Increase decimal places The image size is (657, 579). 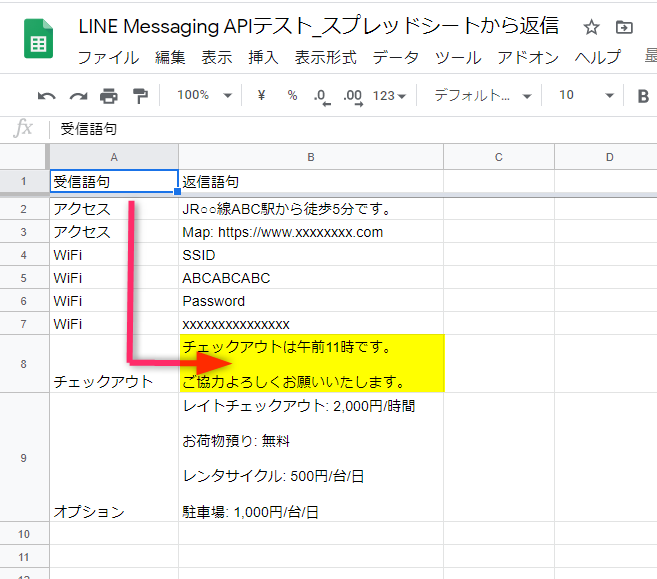[x=353, y=97]
